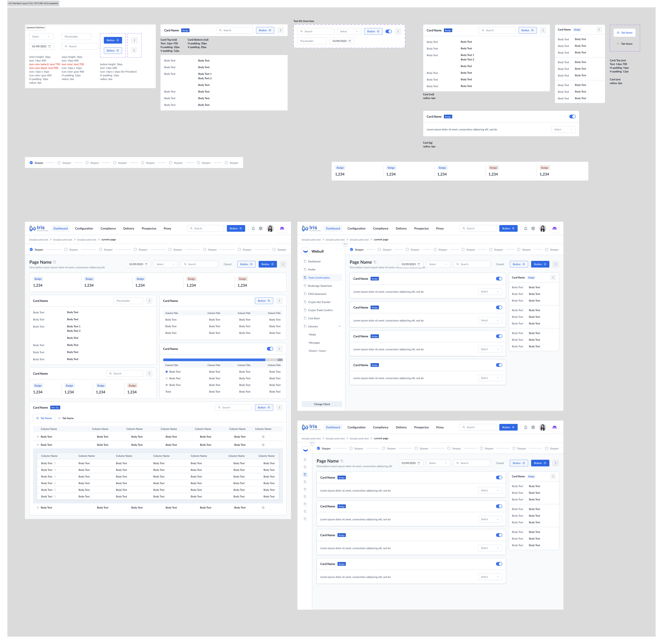Expand the collapsed sidebar with the double-arrow icon

click(312, 443)
